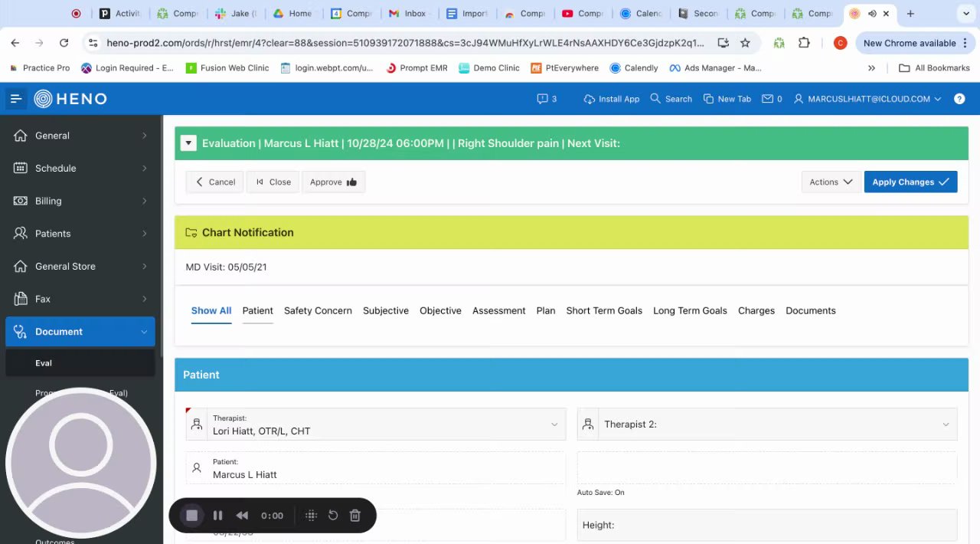
Task: Switch to the Safety Concern tab
Action: (x=318, y=311)
